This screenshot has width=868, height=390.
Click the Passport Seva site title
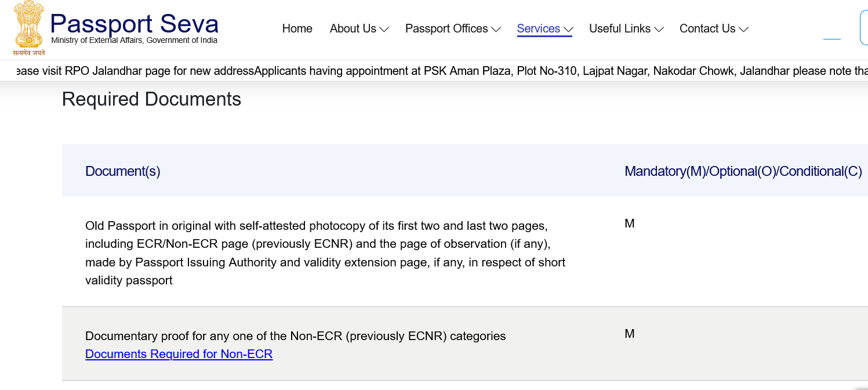pyautogui.click(x=134, y=24)
